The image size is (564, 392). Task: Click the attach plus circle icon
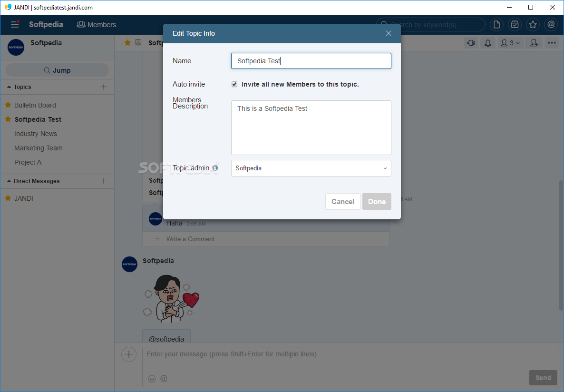tap(129, 354)
